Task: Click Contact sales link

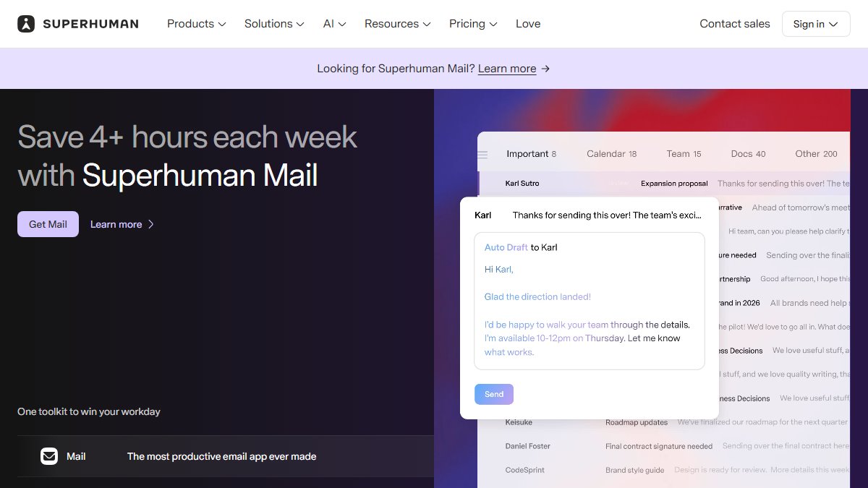Action: pos(735,24)
